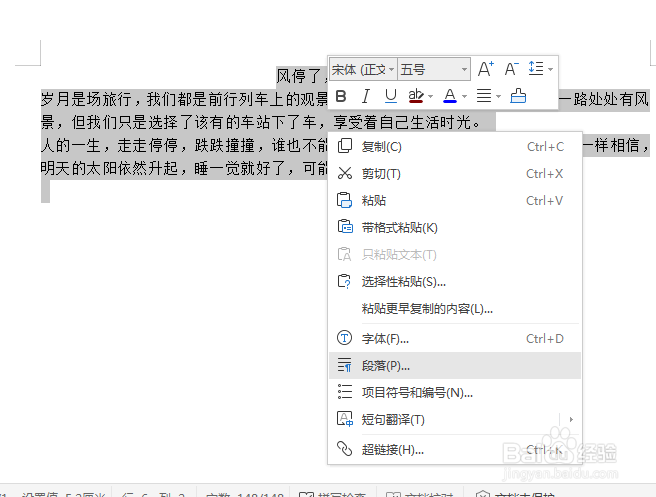
Task: Select 粘贴 in the context menu
Action: [455, 201]
